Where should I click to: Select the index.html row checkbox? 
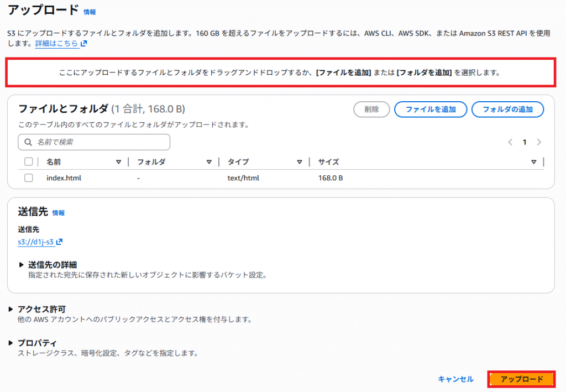tap(29, 178)
